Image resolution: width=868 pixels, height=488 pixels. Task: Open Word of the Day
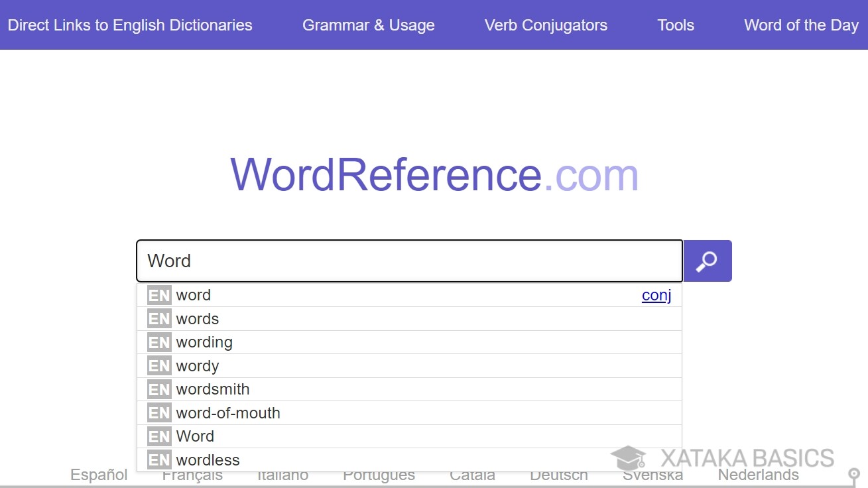tap(800, 25)
